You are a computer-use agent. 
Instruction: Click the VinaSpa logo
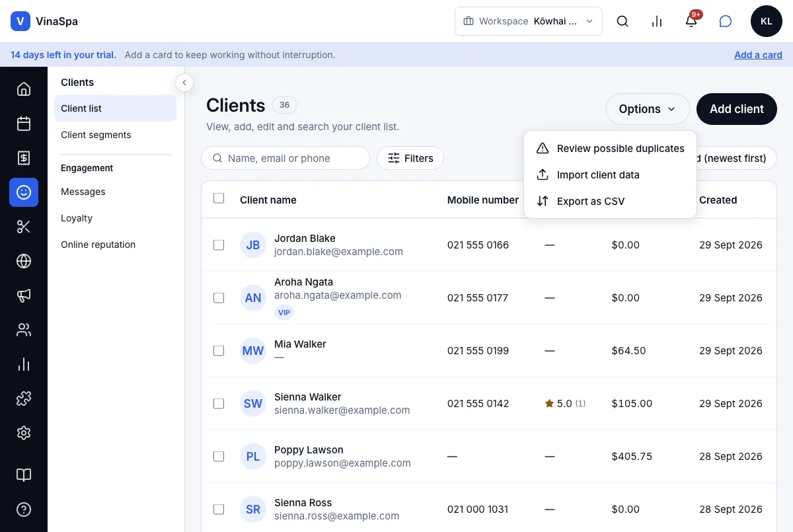coord(44,21)
